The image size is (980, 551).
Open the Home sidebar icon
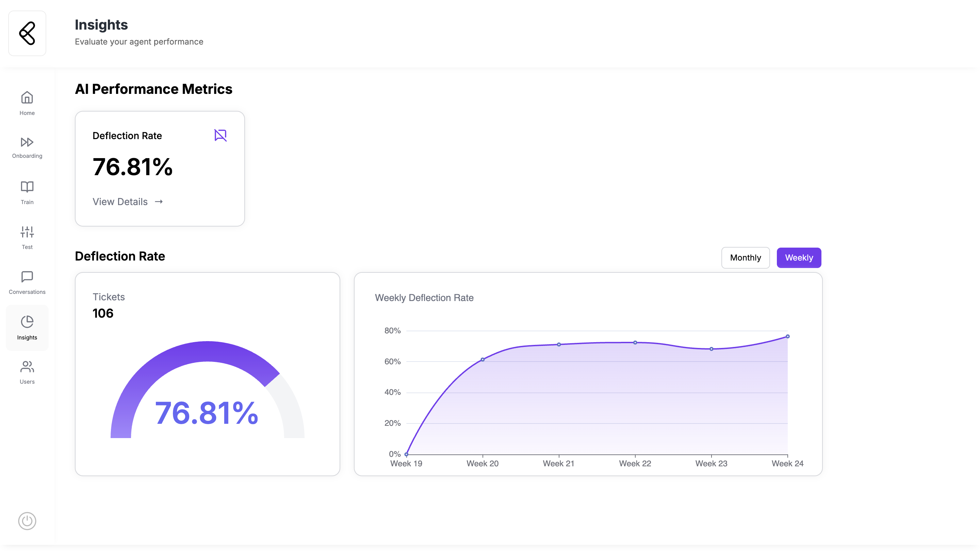(27, 98)
